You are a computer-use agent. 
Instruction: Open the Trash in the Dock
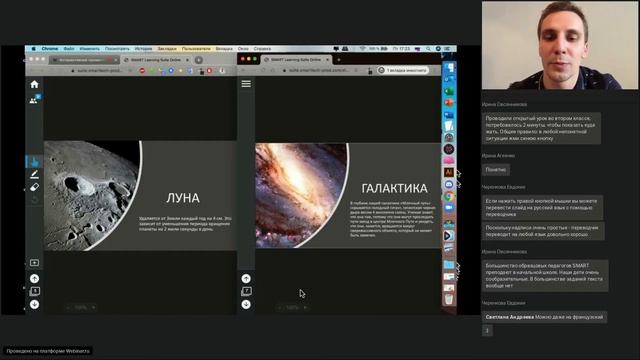pyautogui.click(x=449, y=299)
